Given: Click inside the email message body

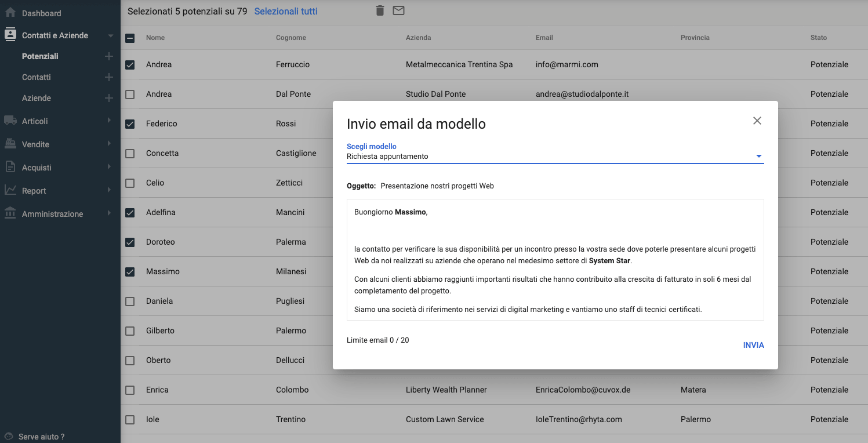Looking at the screenshot, I should click(x=554, y=261).
